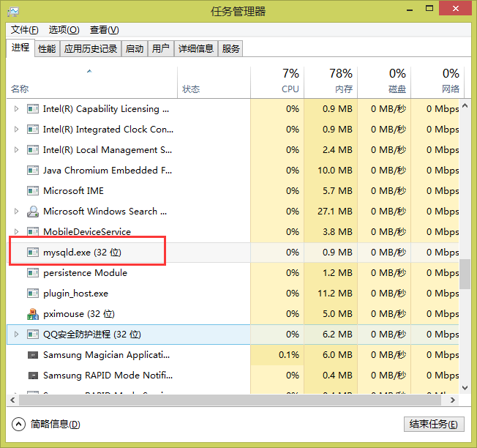Click the pximouse colorful icon

coord(33,314)
